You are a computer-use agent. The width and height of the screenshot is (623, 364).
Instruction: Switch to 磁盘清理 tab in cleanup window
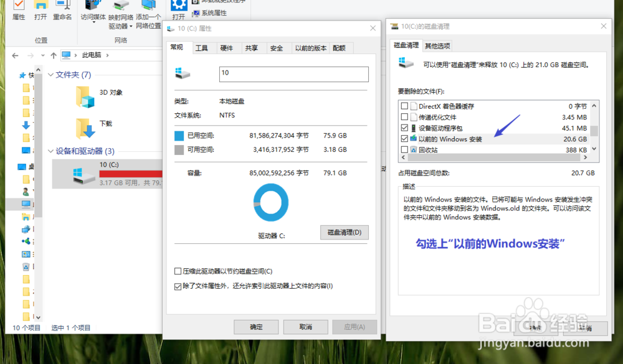click(406, 45)
